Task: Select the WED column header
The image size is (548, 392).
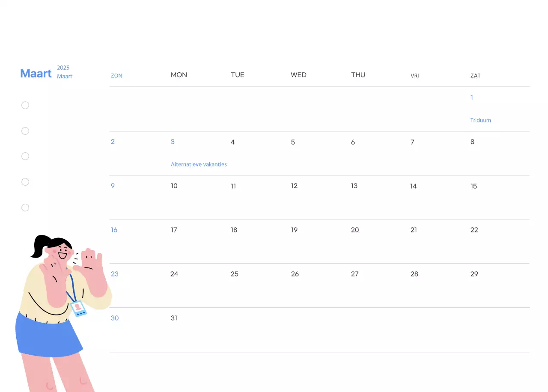Action: coord(298,75)
